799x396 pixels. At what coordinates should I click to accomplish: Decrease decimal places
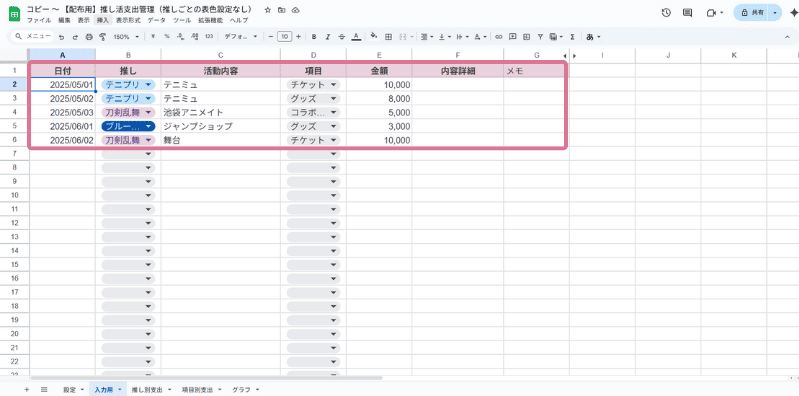(x=180, y=37)
